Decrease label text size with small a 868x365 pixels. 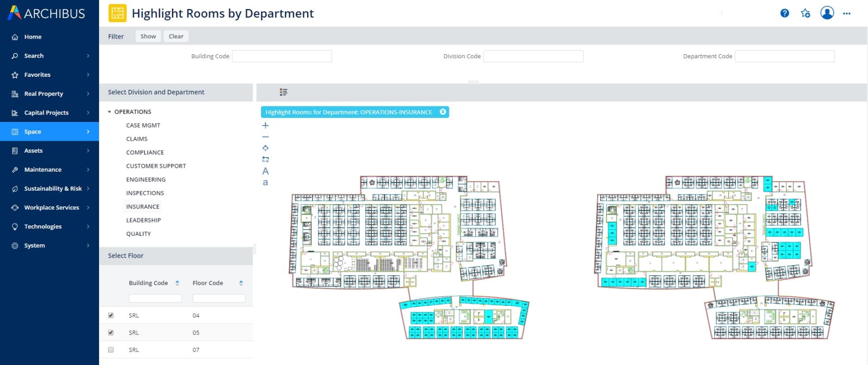(265, 183)
